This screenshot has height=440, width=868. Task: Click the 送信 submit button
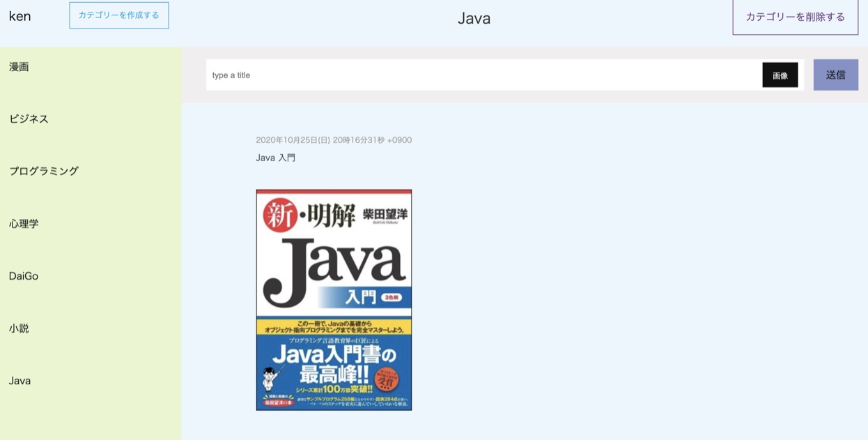[x=835, y=75]
